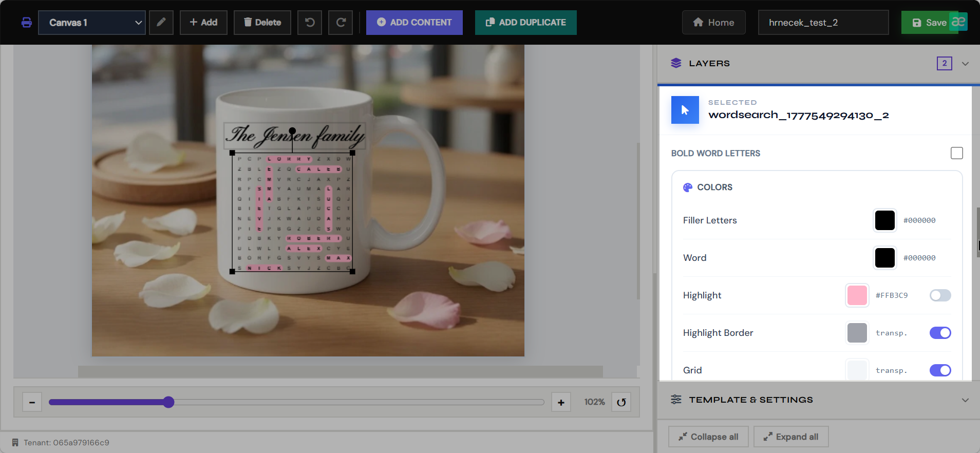Click the redo arrow icon
Screen dimensions: 980x453
[x=341, y=23]
